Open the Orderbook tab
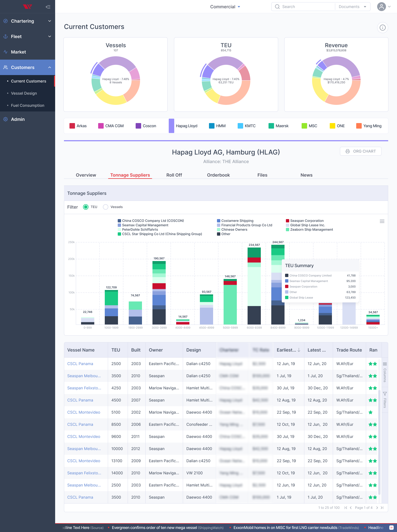397x532 pixels. (x=218, y=175)
